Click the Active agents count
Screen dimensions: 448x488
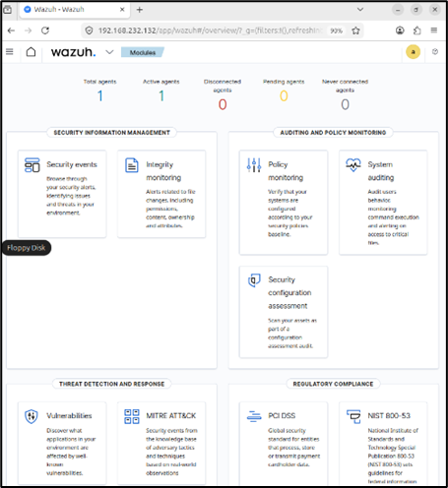(161, 95)
